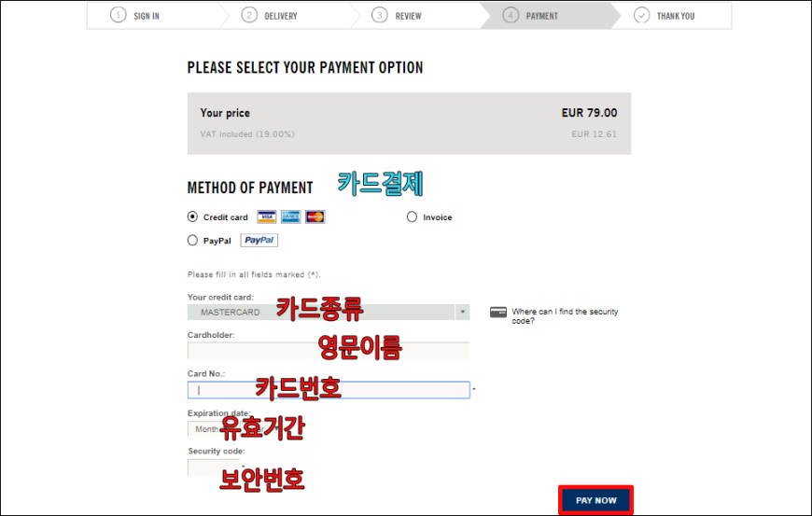Open the credit card type dropdown arrow
812x516 pixels.
pos(462,312)
